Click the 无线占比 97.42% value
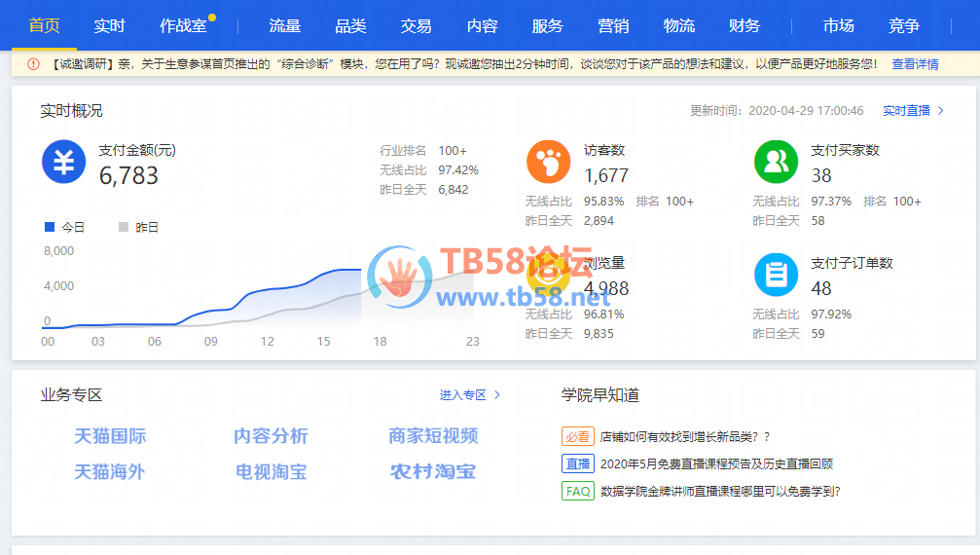 pyautogui.click(x=458, y=170)
